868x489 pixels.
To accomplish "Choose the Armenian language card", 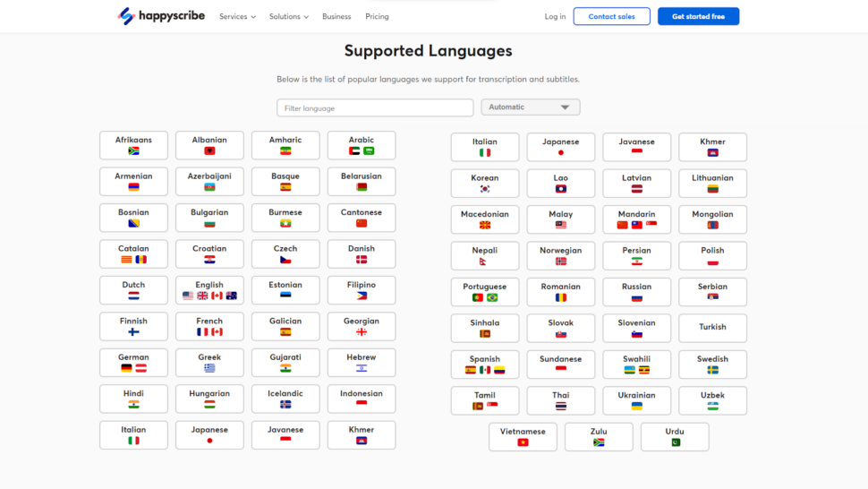I will click(x=133, y=181).
